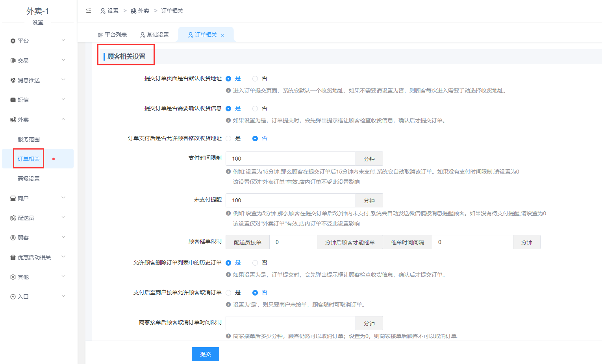Viewport: 602px width, 364px height.
Task: Switch to the 平台列表 tab
Action: [x=112, y=35]
